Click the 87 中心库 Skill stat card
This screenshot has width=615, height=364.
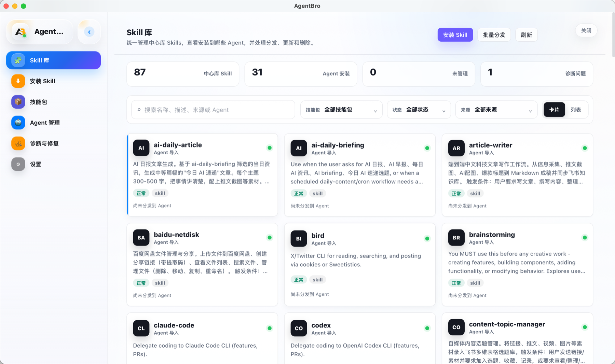click(183, 74)
